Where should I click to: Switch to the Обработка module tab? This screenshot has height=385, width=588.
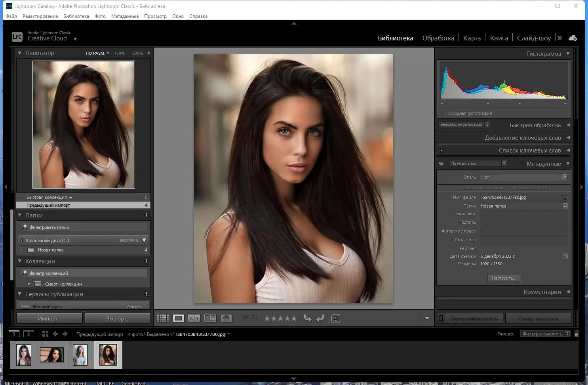pyautogui.click(x=438, y=38)
